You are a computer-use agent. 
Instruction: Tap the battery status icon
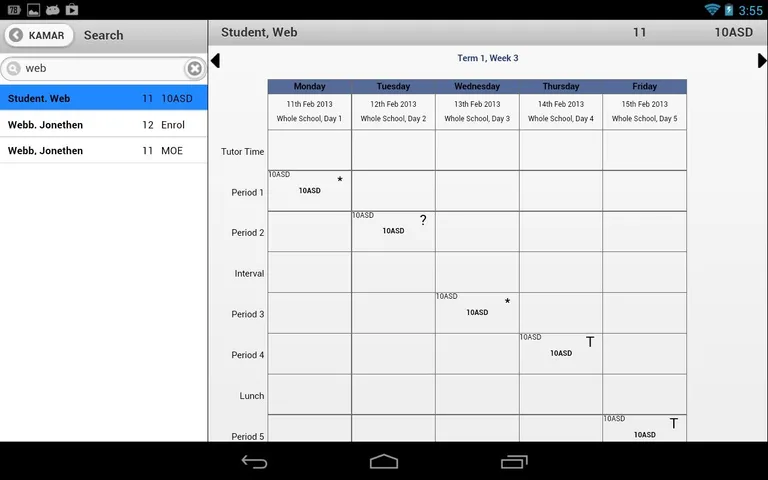tap(729, 9)
